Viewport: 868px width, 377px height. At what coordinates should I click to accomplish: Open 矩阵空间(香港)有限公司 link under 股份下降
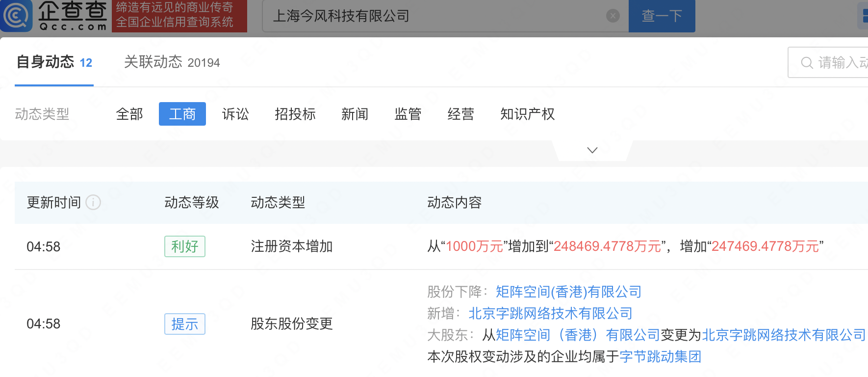point(568,292)
